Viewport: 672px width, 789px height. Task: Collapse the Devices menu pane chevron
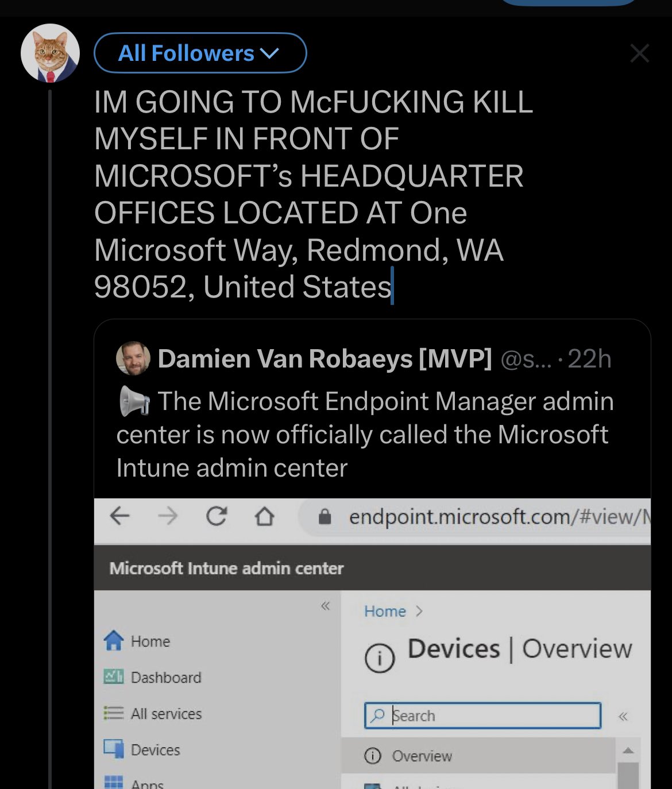pos(623,716)
